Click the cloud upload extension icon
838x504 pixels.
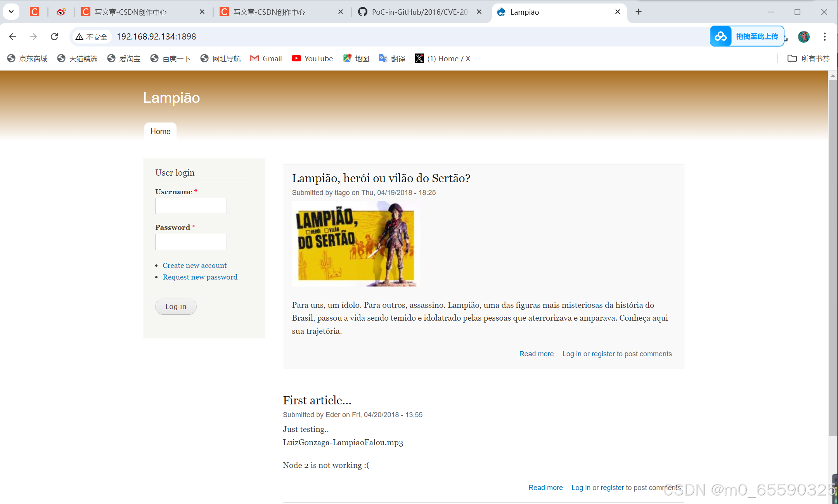721,36
